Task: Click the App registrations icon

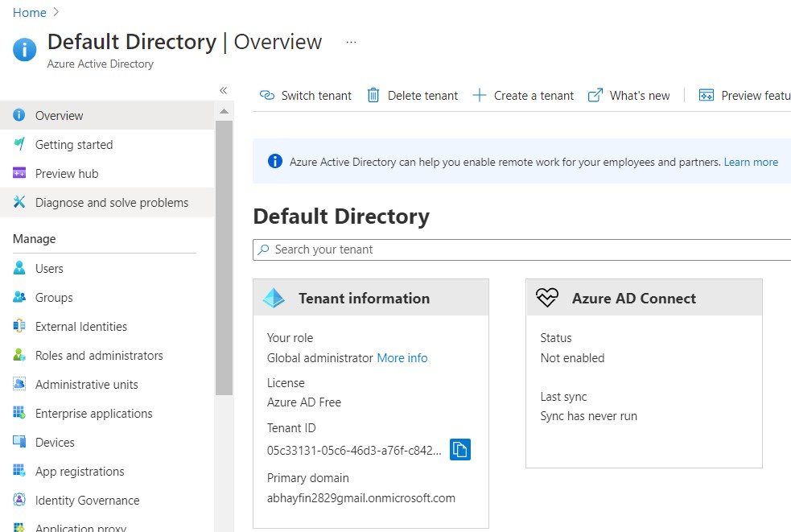Action: coord(19,470)
